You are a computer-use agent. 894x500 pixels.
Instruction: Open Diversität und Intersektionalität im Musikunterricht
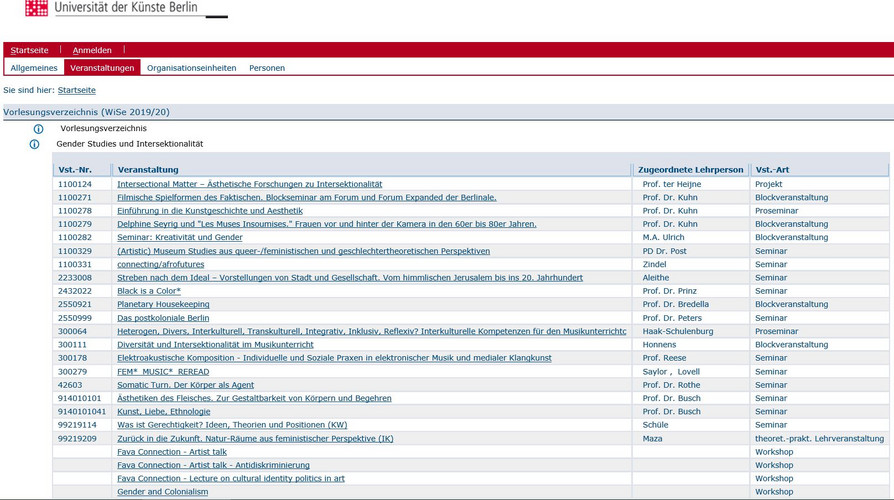point(216,344)
